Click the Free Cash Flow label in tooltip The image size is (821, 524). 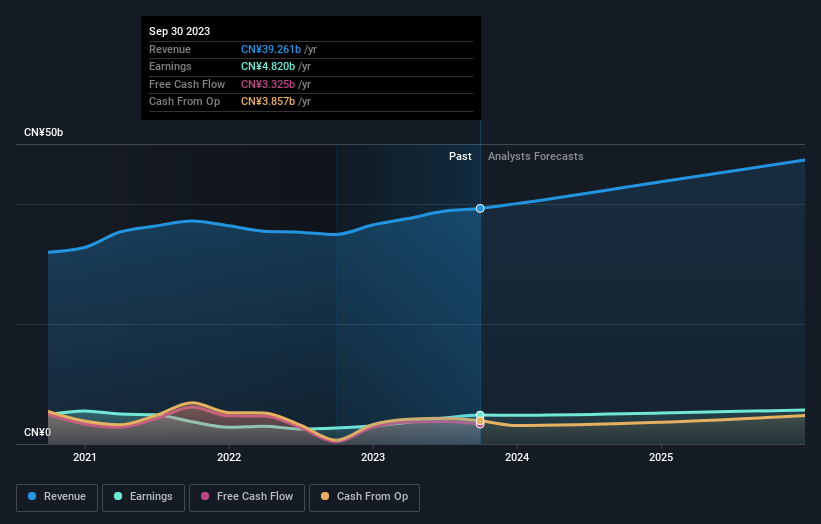pos(187,84)
